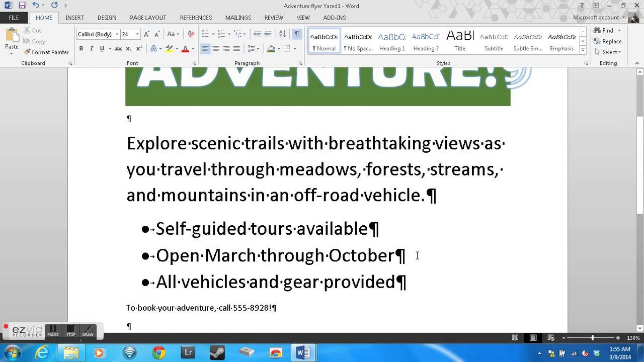Open the FILE tab
The width and height of the screenshot is (644, 362).
coord(14,18)
